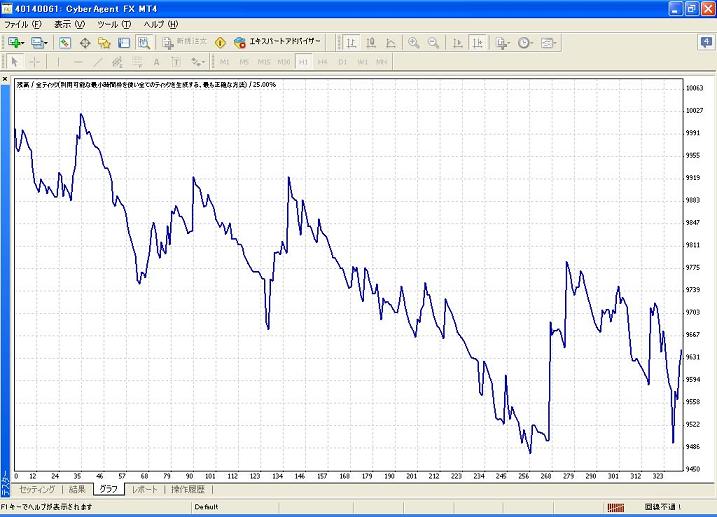Viewport: 717px width, 517px height.
Task: Close the tester panel with X
Action: [5, 79]
